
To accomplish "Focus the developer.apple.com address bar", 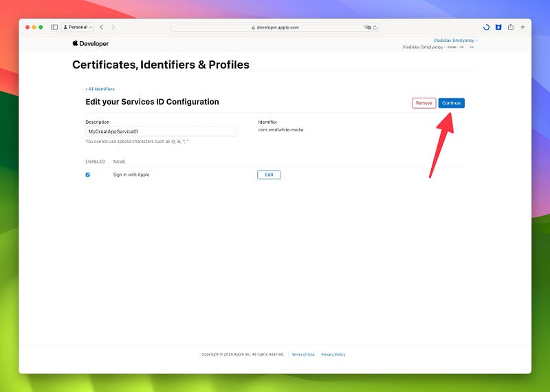I will (274, 28).
